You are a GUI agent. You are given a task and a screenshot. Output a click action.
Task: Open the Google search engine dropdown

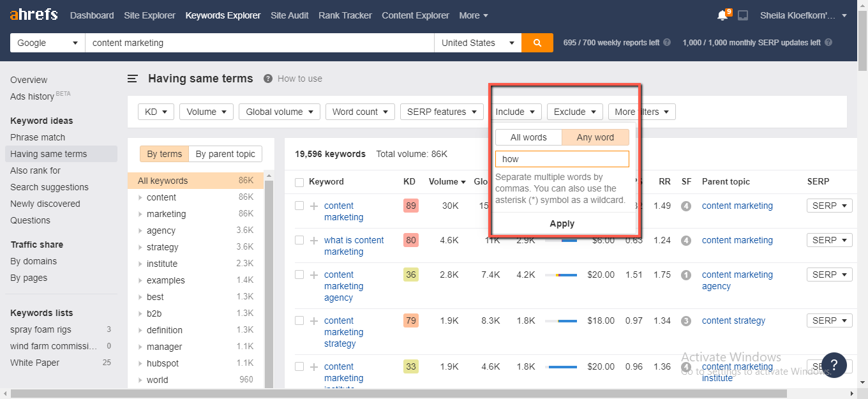coord(48,43)
